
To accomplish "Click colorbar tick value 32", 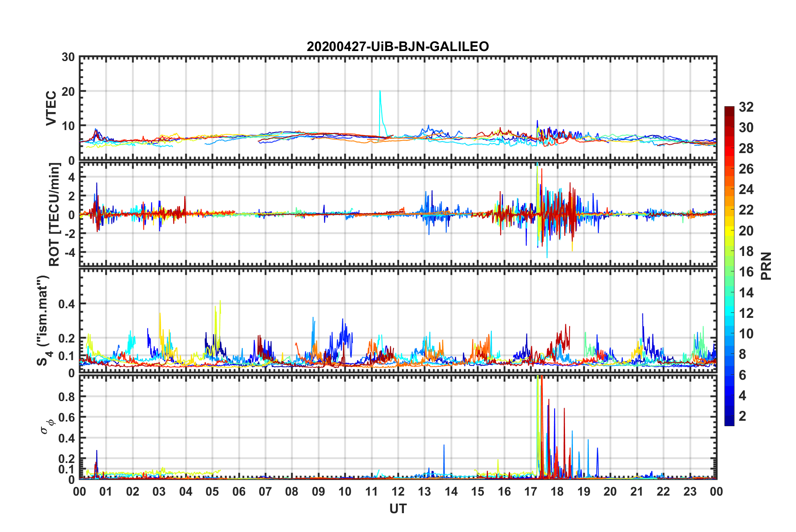I will [x=746, y=107].
